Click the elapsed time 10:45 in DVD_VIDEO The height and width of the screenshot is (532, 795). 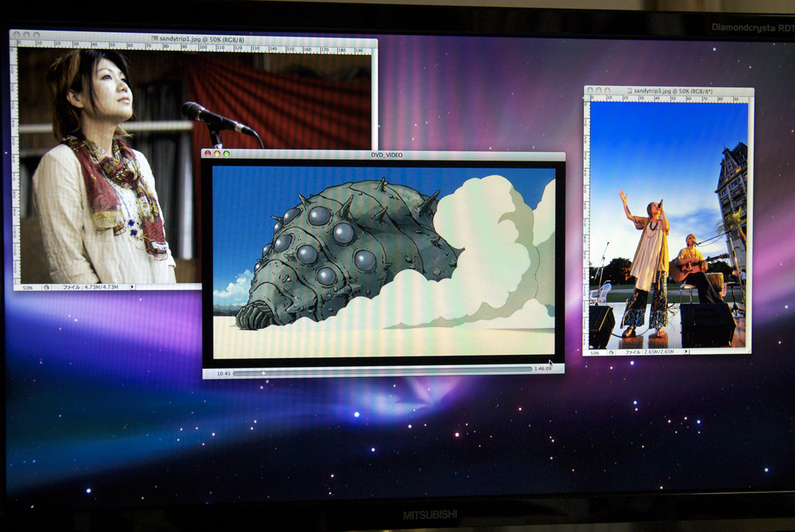224,373
